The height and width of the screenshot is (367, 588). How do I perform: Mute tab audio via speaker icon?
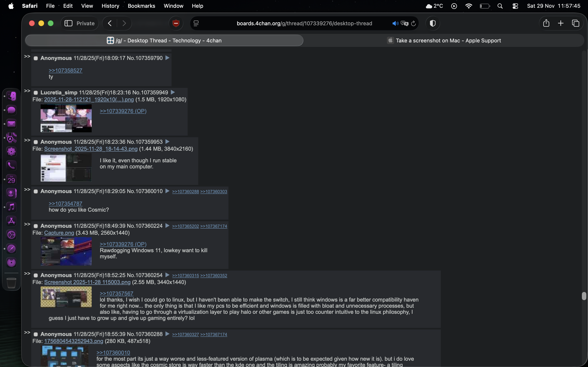[395, 23]
